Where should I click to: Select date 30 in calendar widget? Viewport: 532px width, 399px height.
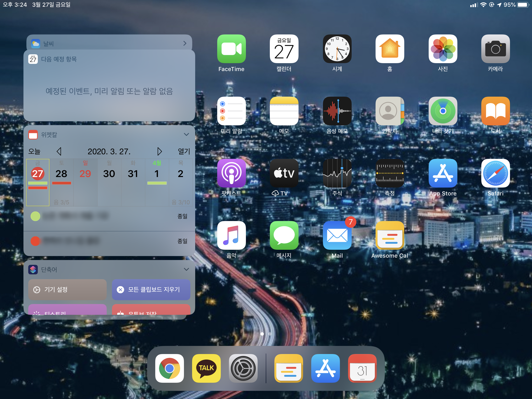click(x=109, y=174)
